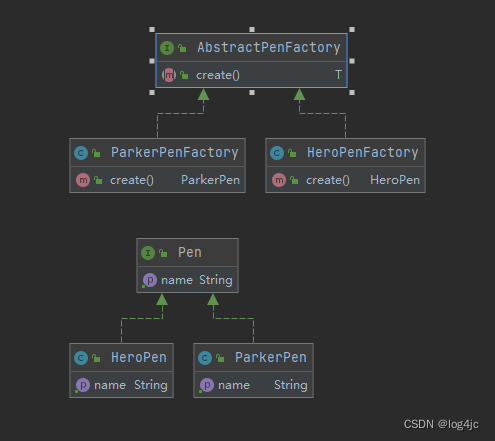Select create() method in HeroPenFactory

[328, 180]
